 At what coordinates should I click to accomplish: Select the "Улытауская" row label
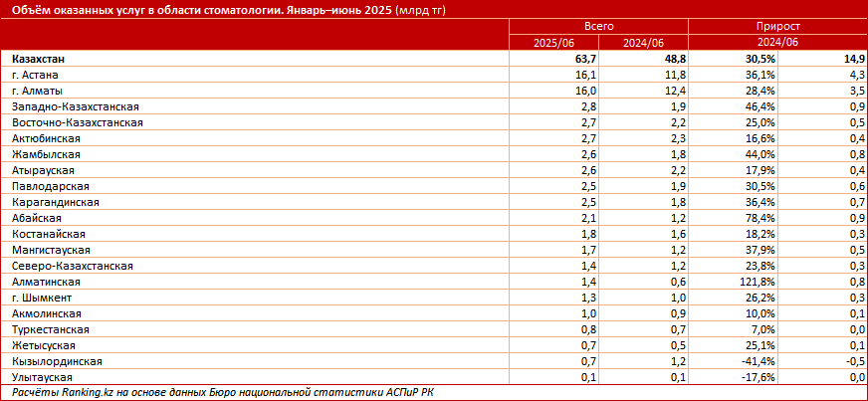pyautogui.click(x=44, y=377)
